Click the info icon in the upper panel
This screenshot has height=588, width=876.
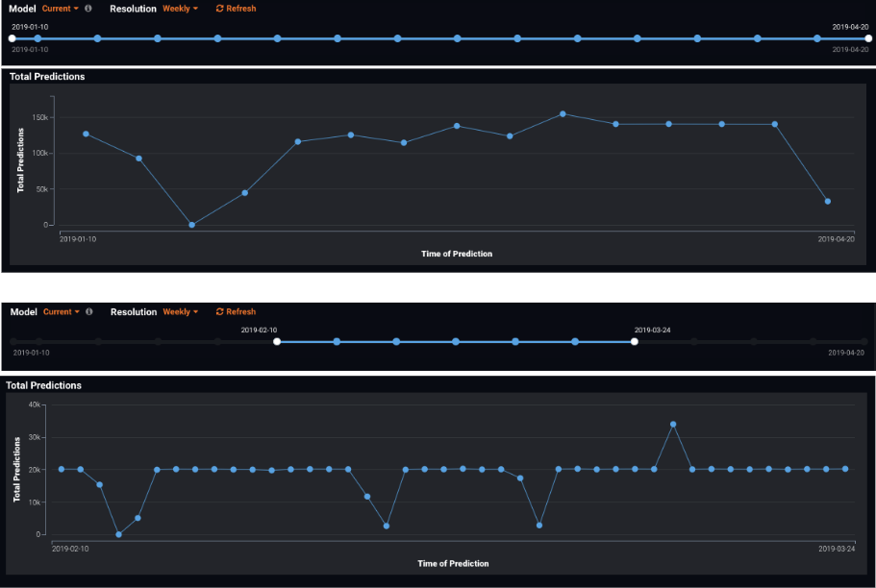click(88, 9)
